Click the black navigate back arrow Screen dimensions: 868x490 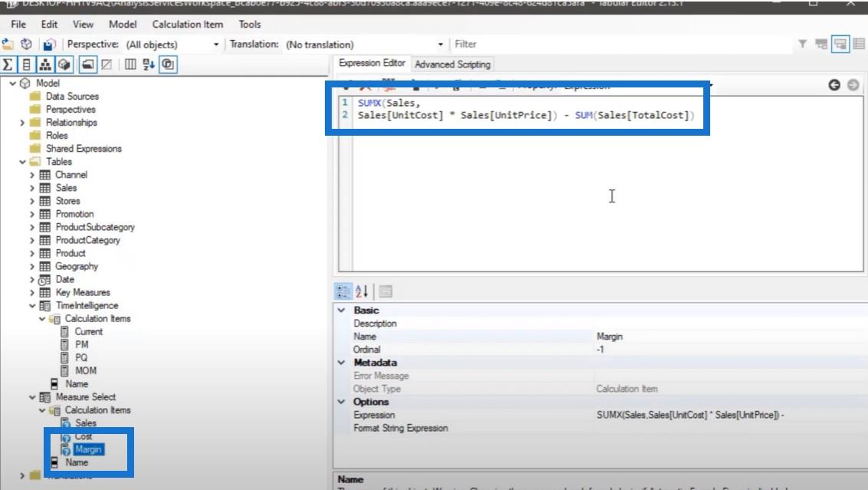[834, 85]
